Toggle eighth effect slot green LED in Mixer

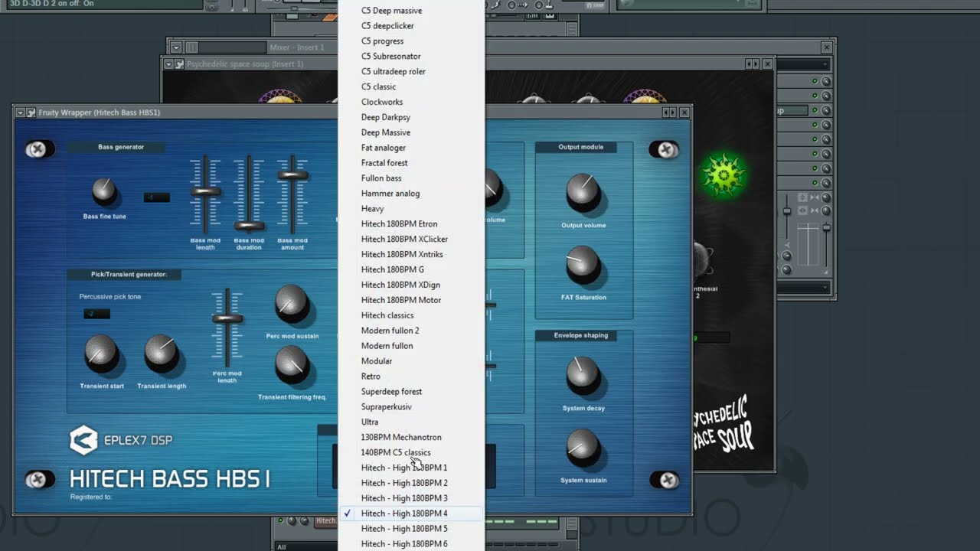(x=815, y=182)
